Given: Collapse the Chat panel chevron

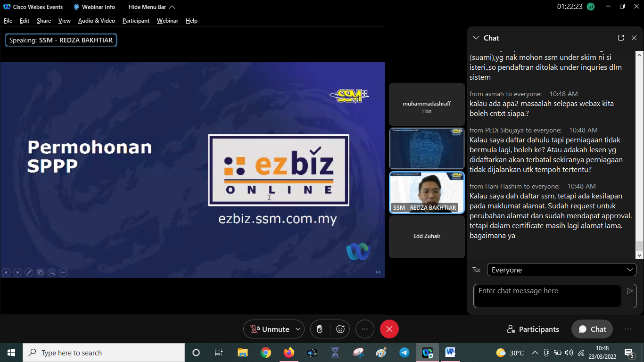Looking at the screenshot, I should (x=476, y=38).
